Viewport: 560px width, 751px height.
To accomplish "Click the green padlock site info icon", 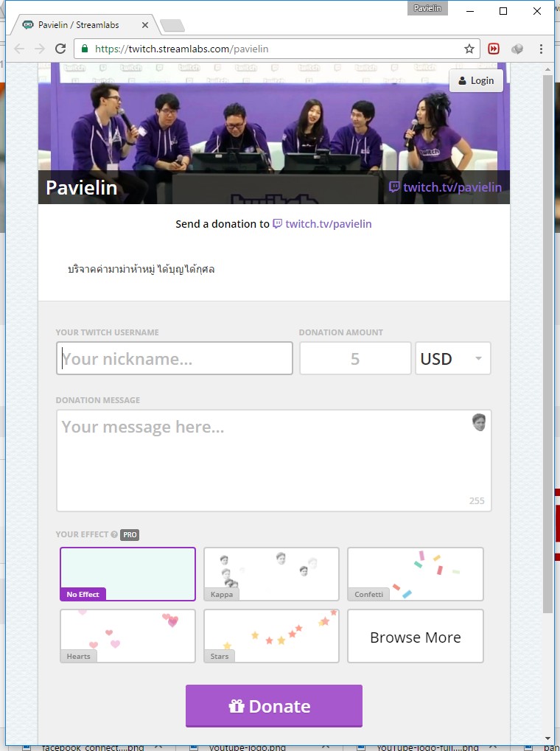I will point(85,49).
